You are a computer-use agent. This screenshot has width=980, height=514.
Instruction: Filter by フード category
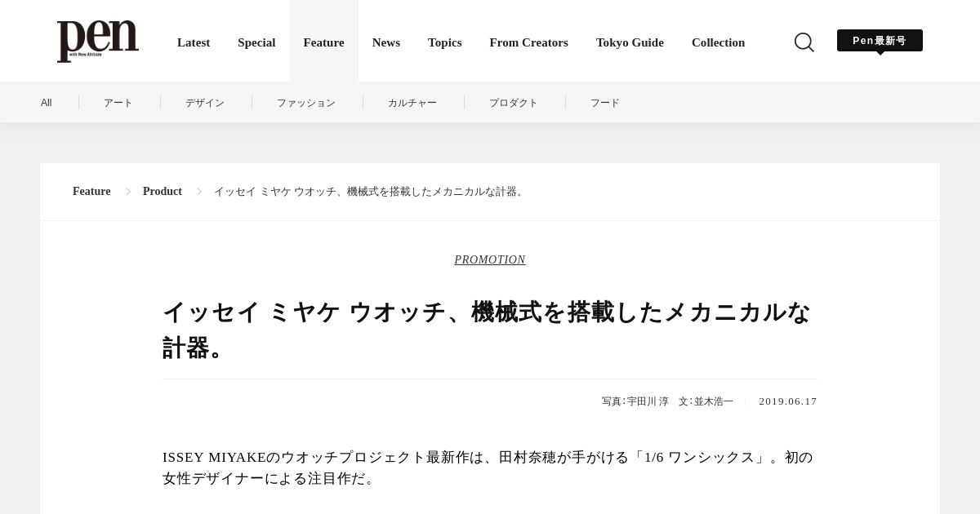605,103
